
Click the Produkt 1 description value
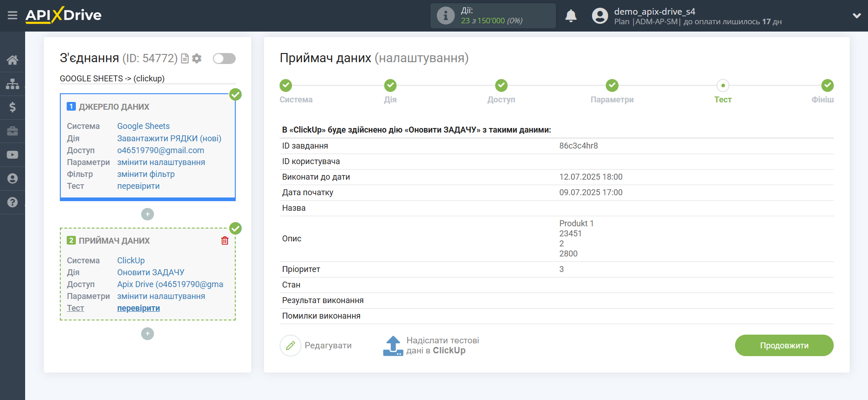576,224
